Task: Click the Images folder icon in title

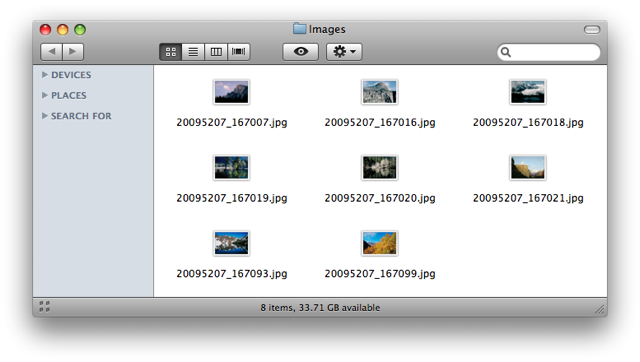Action: 300,29
